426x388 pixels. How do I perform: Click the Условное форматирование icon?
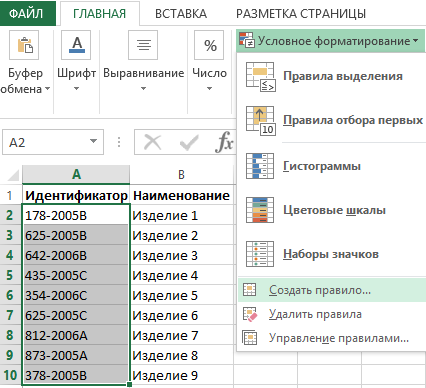pos(247,41)
